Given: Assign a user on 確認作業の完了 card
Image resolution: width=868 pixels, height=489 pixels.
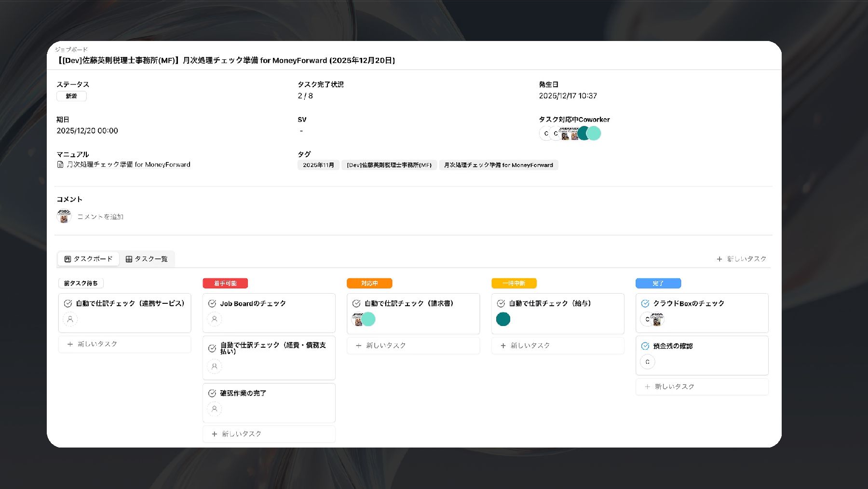Looking at the screenshot, I should click(x=215, y=409).
